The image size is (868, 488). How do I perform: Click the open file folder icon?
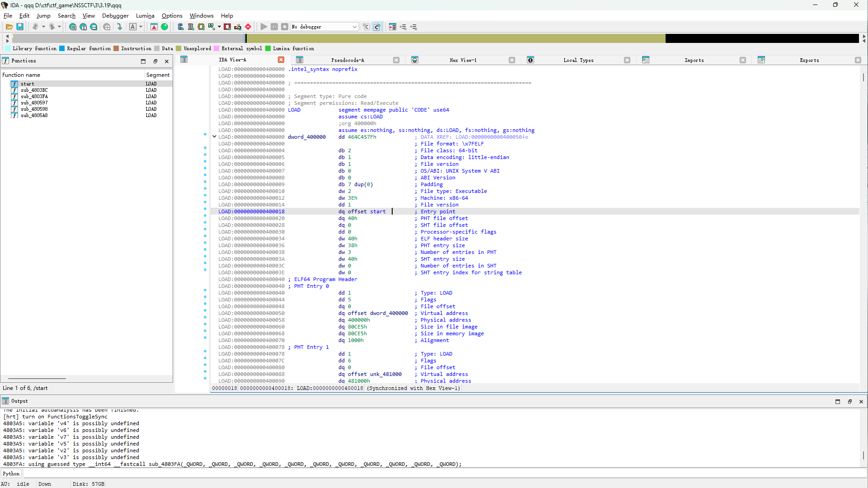9,27
